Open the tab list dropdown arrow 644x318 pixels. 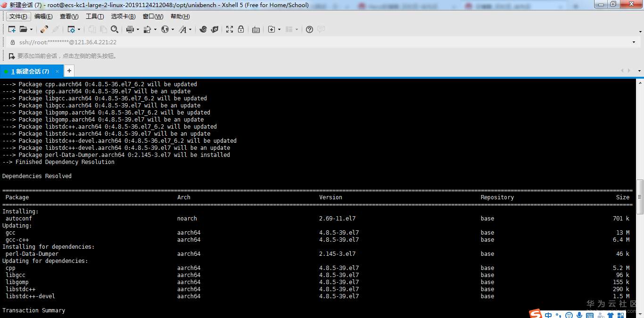(639, 71)
